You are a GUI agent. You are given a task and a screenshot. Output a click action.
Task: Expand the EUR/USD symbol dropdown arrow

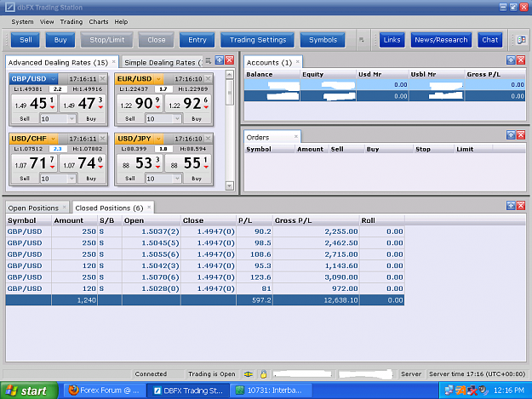point(158,79)
